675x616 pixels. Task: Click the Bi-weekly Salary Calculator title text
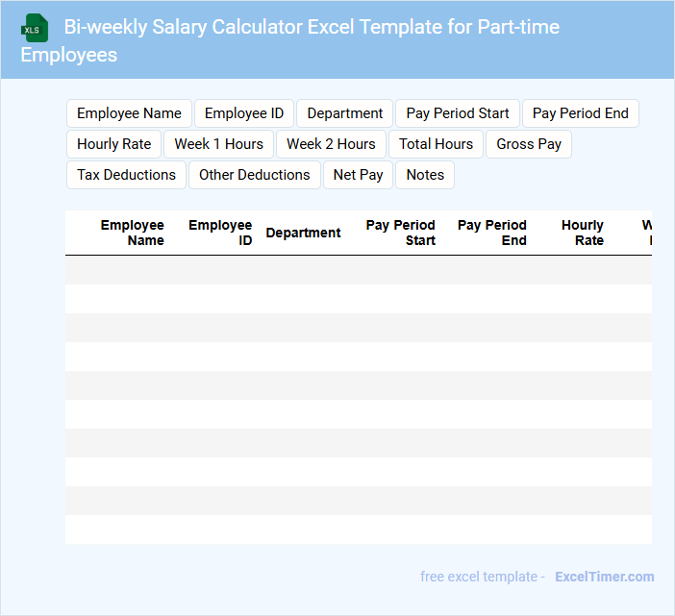[290, 40]
